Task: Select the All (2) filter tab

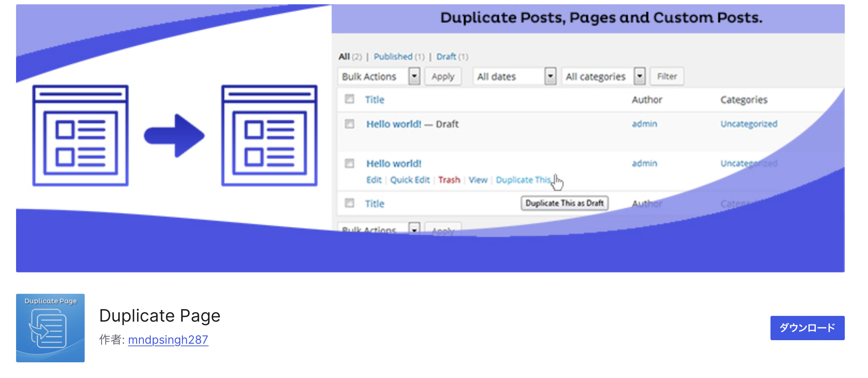Action: (350, 56)
